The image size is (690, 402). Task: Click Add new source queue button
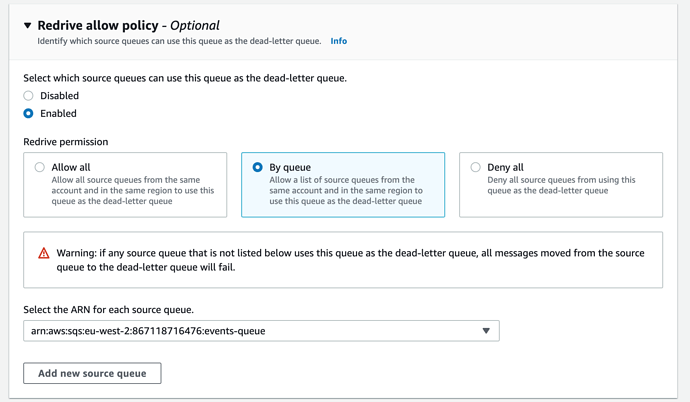[92, 373]
